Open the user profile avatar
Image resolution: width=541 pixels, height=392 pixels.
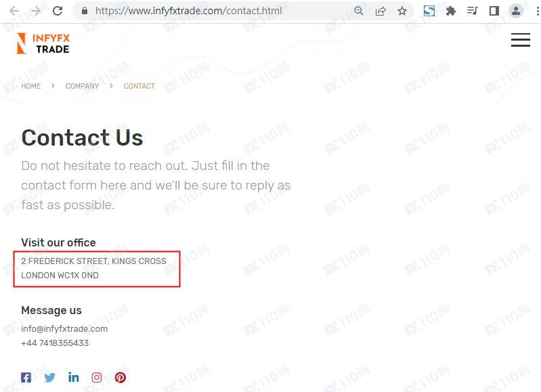coord(516,11)
